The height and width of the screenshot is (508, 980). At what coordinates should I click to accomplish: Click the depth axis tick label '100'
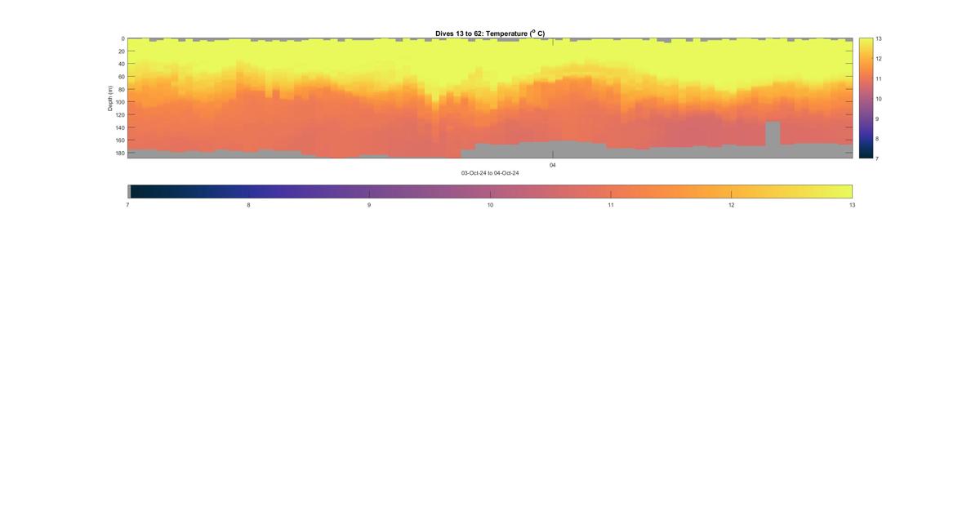click(x=120, y=102)
